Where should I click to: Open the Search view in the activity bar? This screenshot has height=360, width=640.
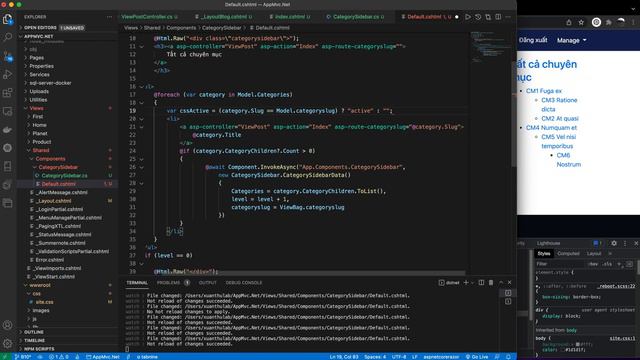[7, 38]
